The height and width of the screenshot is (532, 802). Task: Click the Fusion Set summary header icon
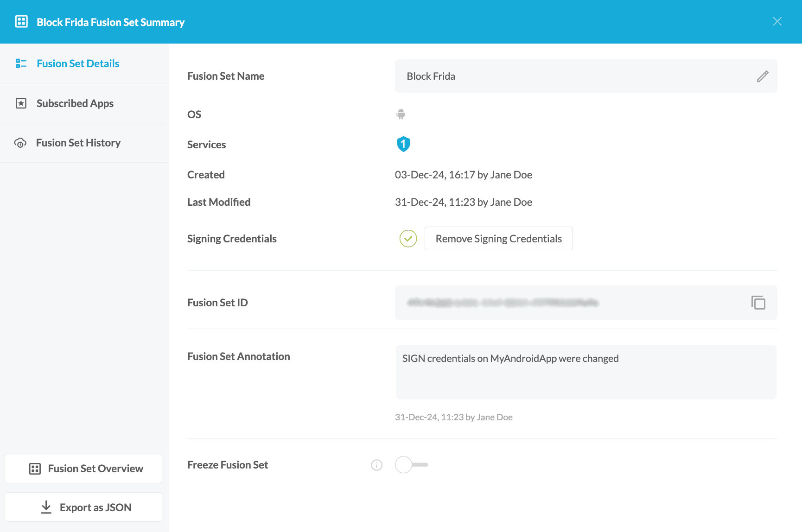21,22
